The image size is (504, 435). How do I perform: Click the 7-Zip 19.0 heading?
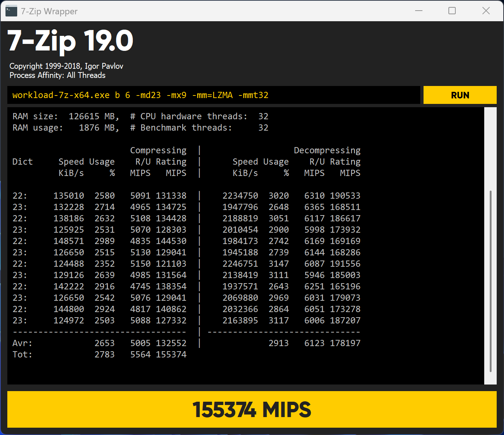(70, 41)
